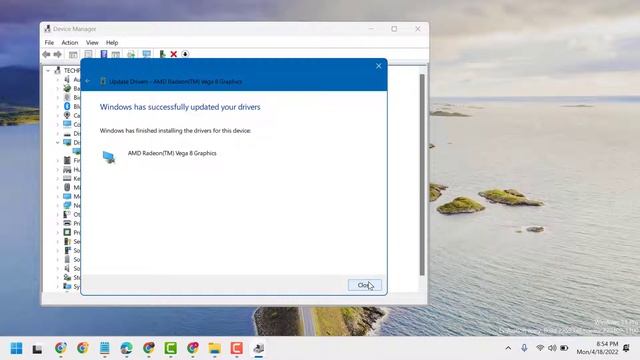The height and width of the screenshot is (360, 640).
Task: Expand the Bluetooth category arrow
Action: [58, 107]
